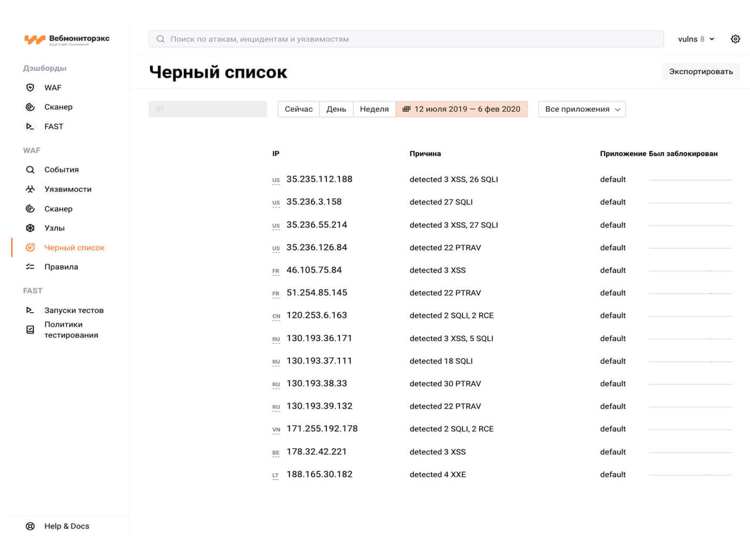Click the Help & Docs lifebuoy icon
Viewport: 750px width, 560px height.
[30, 526]
